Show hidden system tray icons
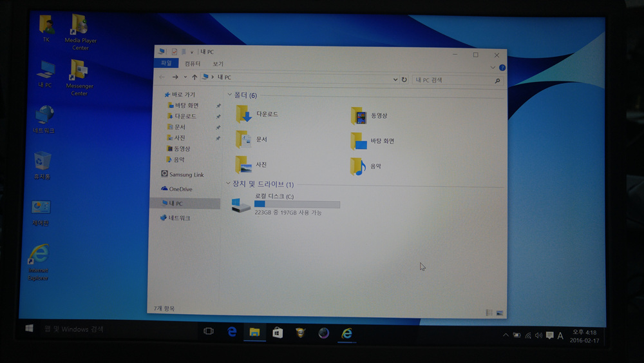 tap(506, 335)
